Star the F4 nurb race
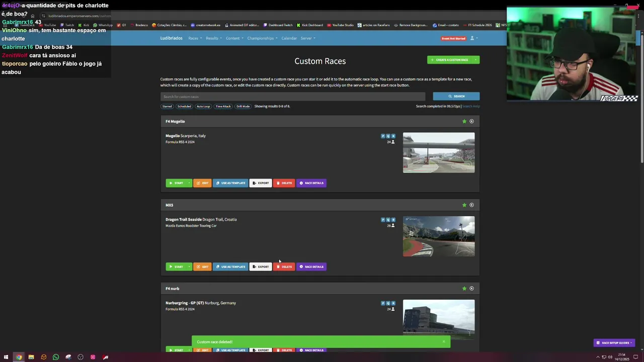644x362 pixels. click(x=464, y=289)
